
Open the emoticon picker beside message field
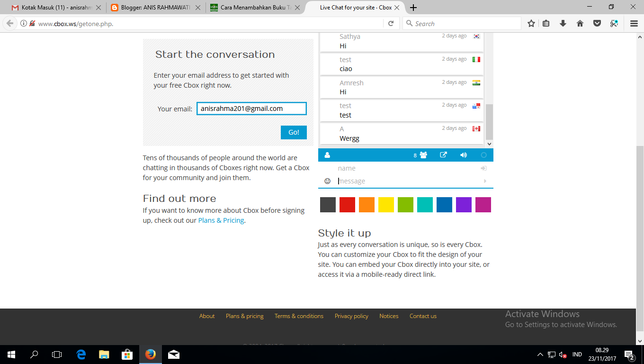(327, 181)
